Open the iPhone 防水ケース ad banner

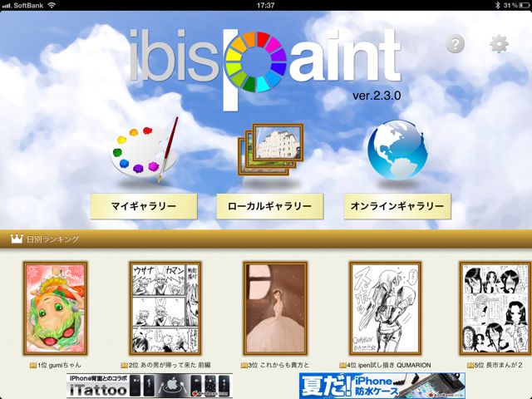click(382, 386)
